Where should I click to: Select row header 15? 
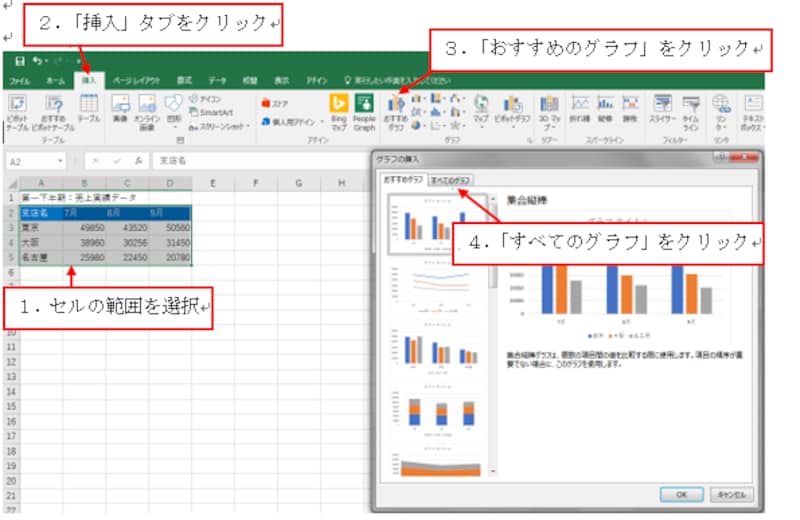[11, 407]
